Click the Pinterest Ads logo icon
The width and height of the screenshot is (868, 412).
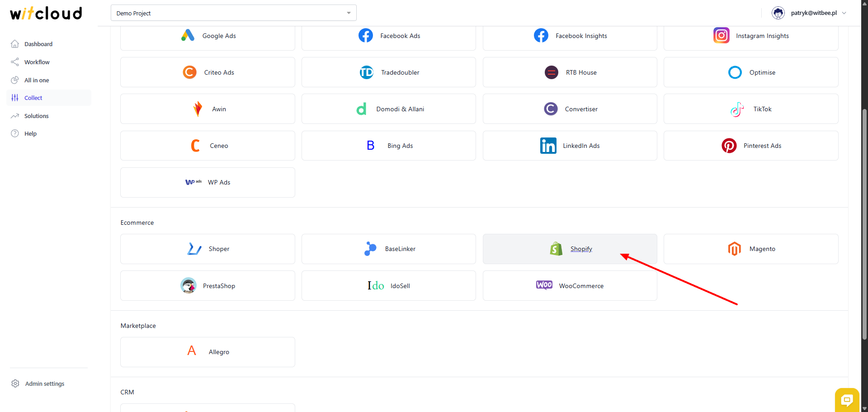[x=729, y=146]
